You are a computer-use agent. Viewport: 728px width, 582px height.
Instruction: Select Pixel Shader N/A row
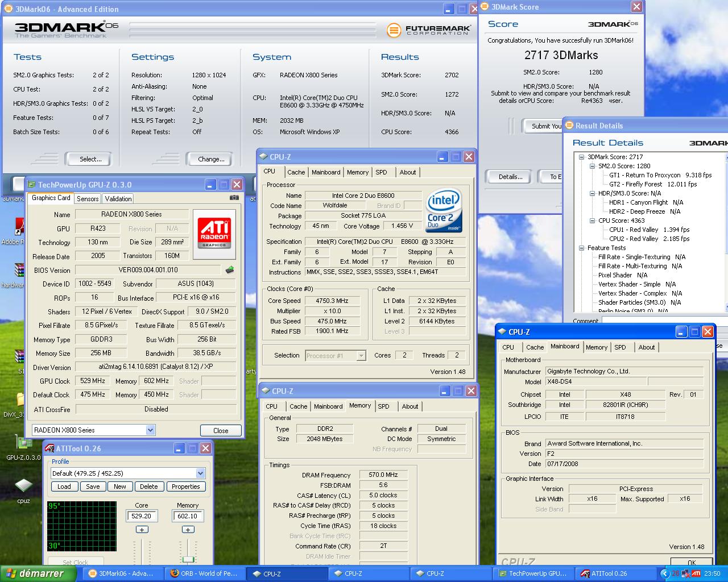pos(623,275)
